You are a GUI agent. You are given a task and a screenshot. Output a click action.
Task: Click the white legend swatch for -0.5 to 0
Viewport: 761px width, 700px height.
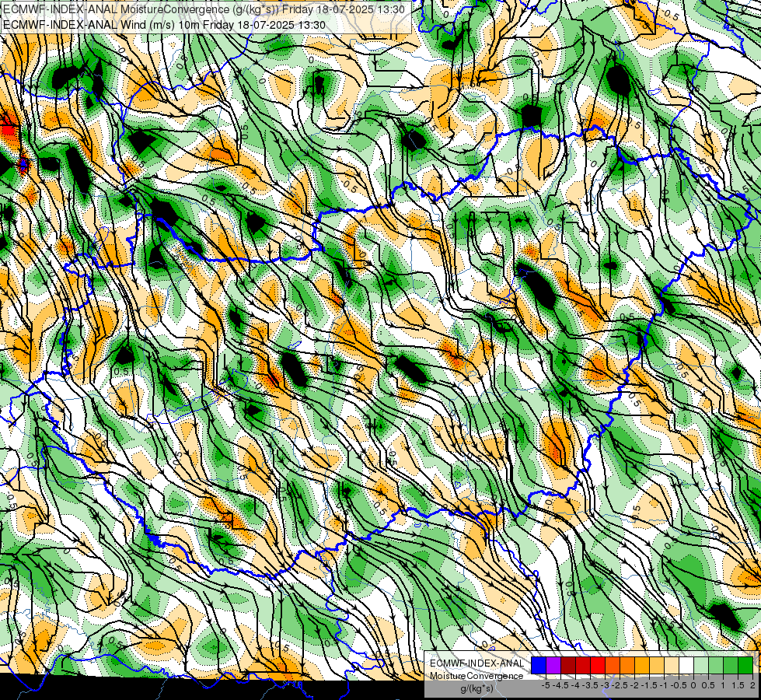[x=686, y=666]
